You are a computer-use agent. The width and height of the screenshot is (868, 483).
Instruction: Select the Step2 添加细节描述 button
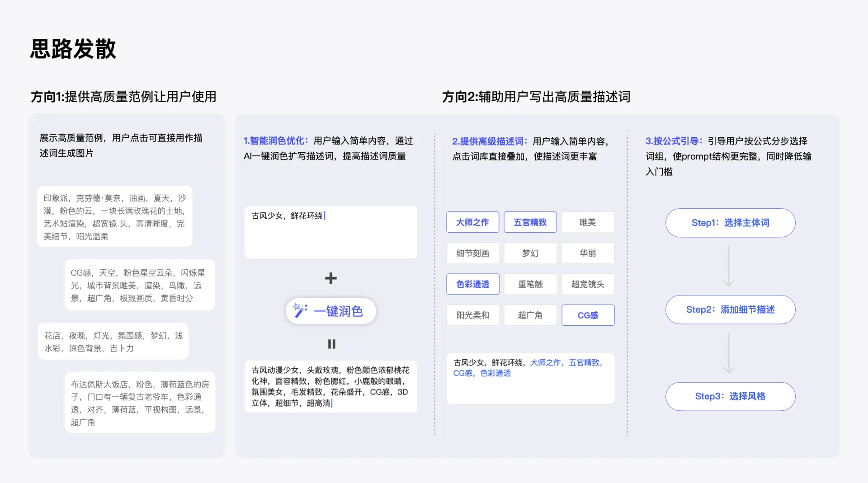tap(730, 309)
